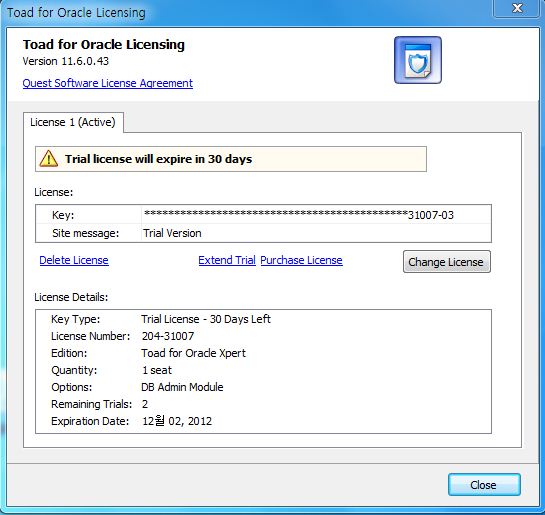Image resolution: width=545 pixels, height=515 pixels.
Task: Click the Delete License link
Action: pos(74,260)
